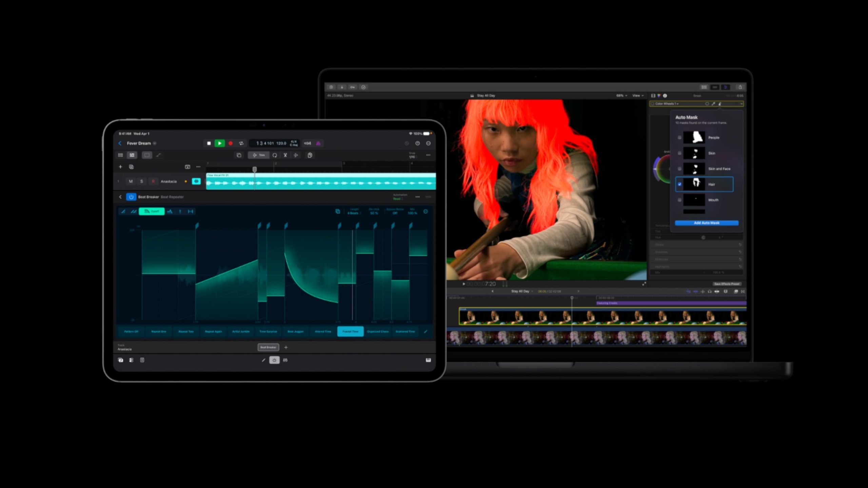868x488 pixels.
Task: Edit patterns with the pencil icon
Action: (x=426, y=331)
